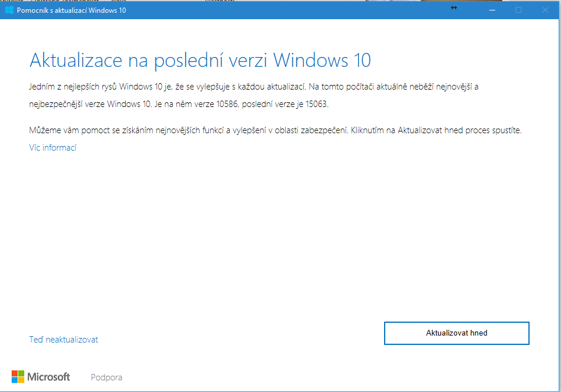Click the paragraph starting "Můžeme vám pomoct"

coord(275,130)
